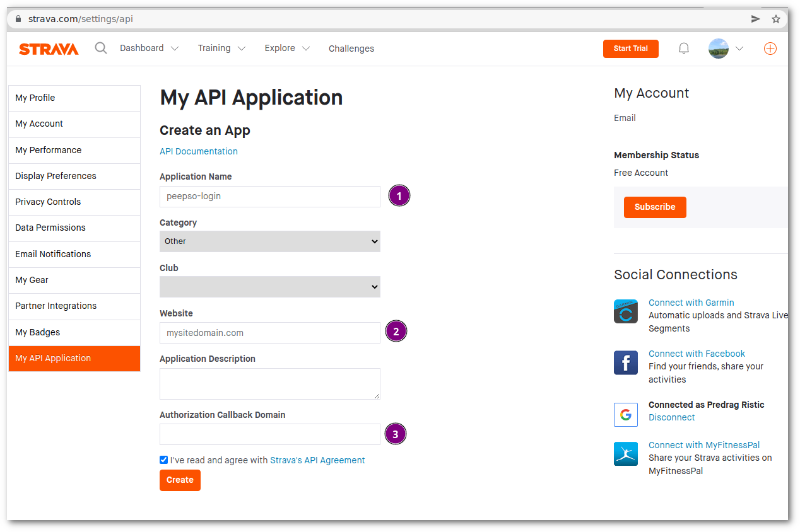The image size is (800, 532).
Task: Click the site lock icon in address bar
Action: click(18, 19)
